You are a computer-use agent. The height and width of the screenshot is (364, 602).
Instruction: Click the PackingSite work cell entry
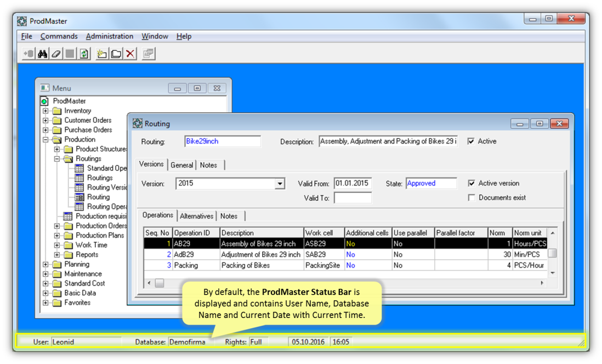coord(324,265)
